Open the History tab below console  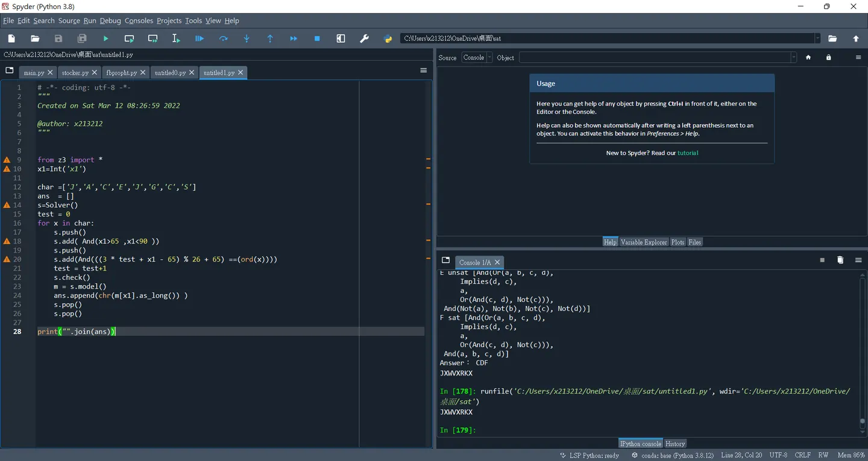675,444
